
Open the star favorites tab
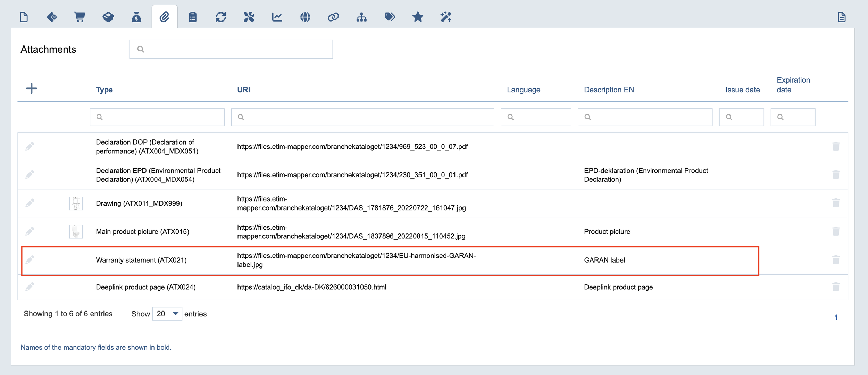point(418,17)
